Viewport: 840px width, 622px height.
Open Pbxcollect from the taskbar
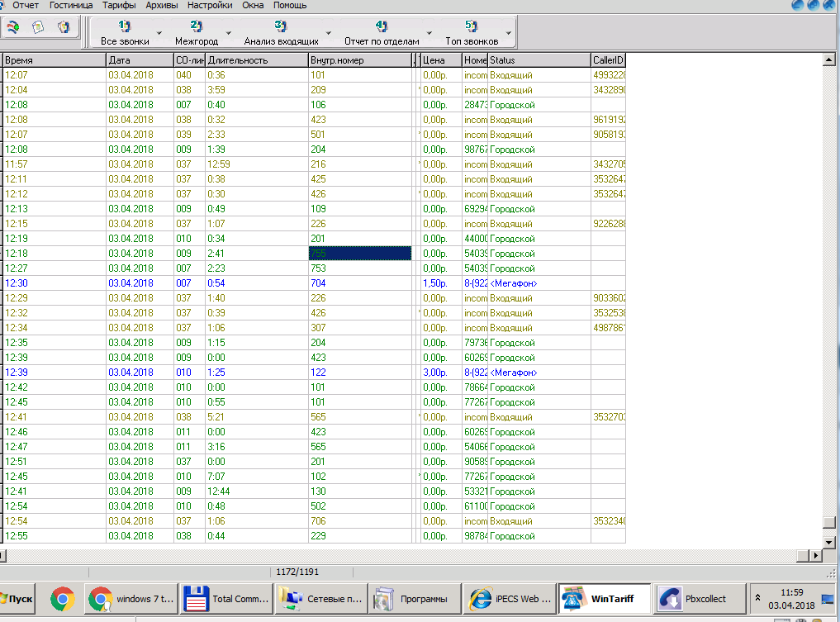697,598
